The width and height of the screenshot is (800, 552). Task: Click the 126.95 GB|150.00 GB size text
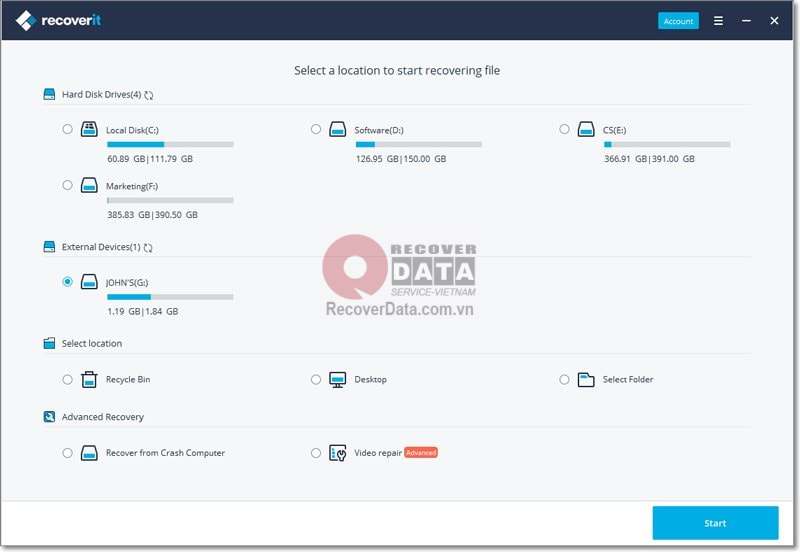(x=401, y=159)
